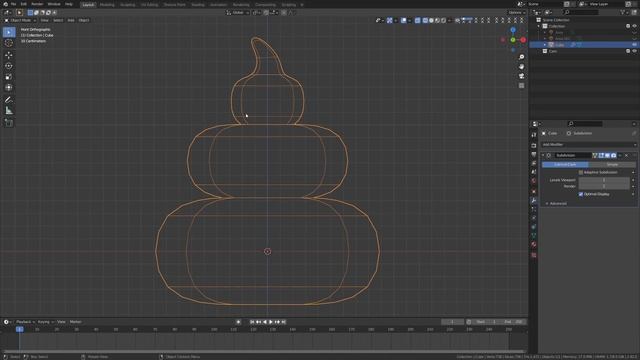This screenshot has width=640, height=360.
Task: Toggle viewport overlays button
Action: coord(404,20)
